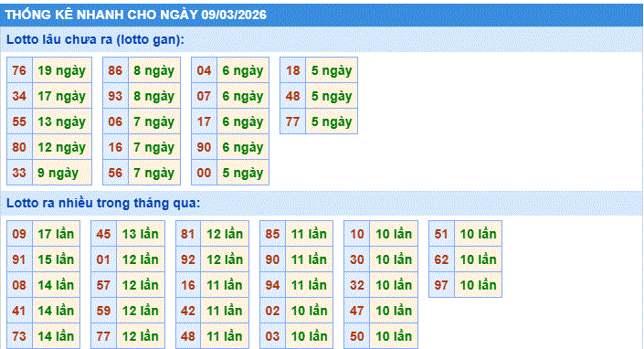Click the '9 ngày' cell
Image resolution: width=644 pixels, height=349 pixels.
click(x=62, y=173)
